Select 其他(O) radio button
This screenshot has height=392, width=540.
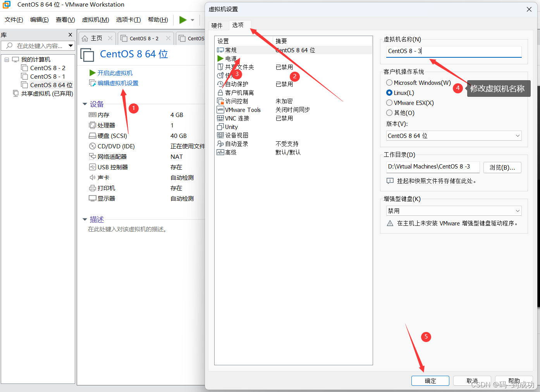pyautogui.click(x=389, y=113)
